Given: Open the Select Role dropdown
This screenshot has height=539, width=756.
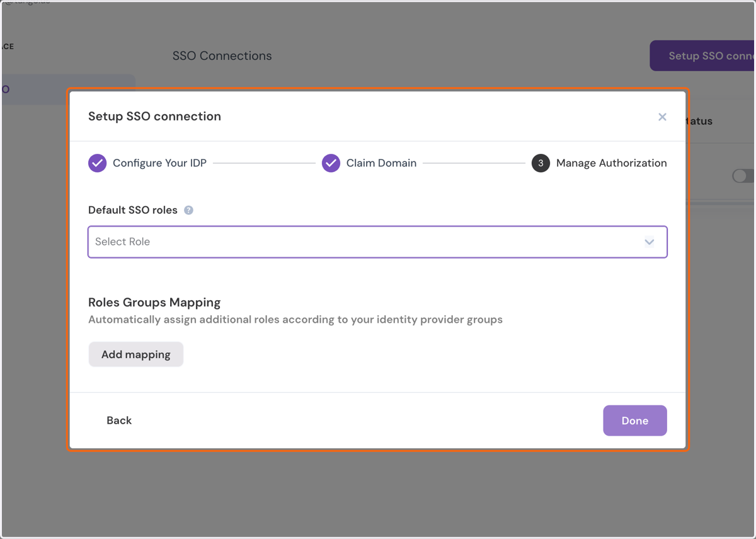Looking at the screenshot, I should pyautogui.click(x=377, y=242).
